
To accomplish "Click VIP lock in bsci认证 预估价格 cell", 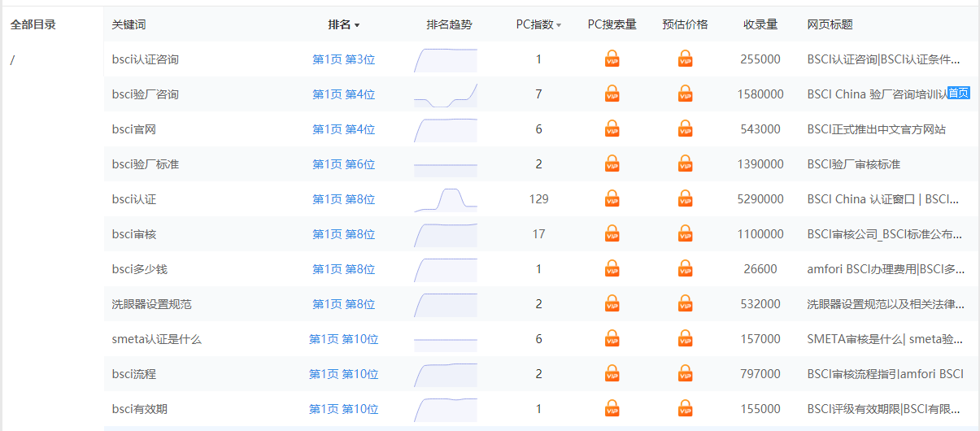I will tap(686, 198).
